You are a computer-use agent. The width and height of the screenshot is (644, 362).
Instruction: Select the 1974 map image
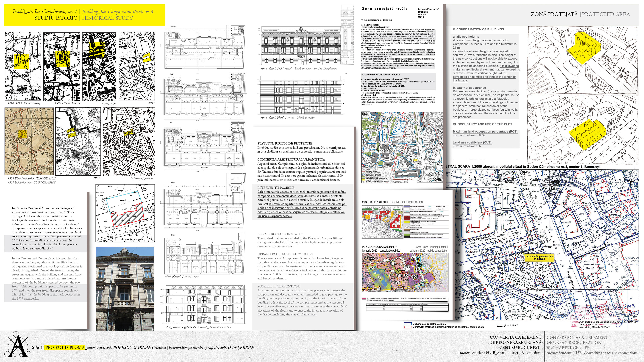coord(78,141)
